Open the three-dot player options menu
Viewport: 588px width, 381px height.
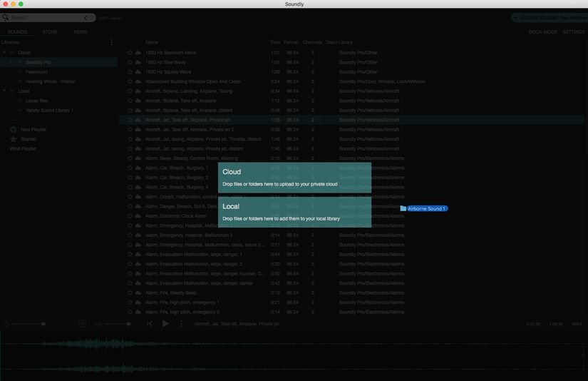pos(181,324)
